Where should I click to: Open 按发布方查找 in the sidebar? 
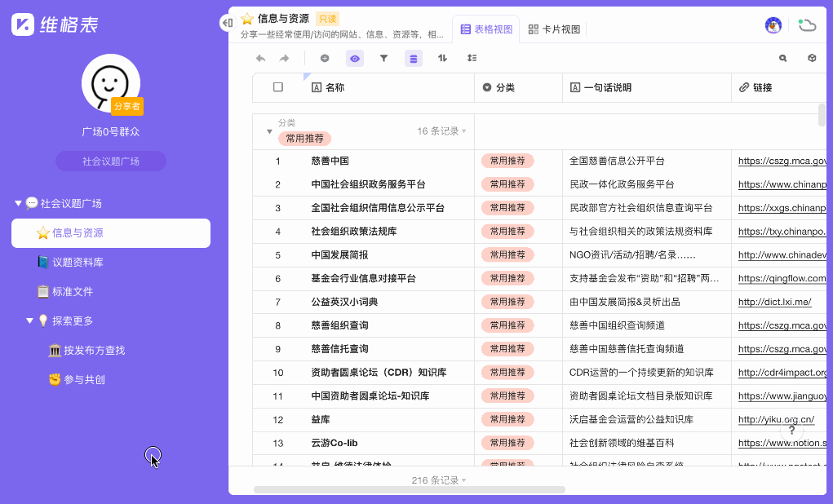pyautogui.click(x=111, y=351)
